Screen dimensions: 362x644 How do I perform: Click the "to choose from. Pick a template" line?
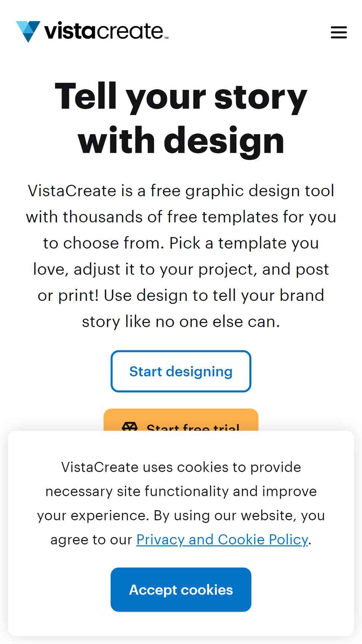click(181, 243)
